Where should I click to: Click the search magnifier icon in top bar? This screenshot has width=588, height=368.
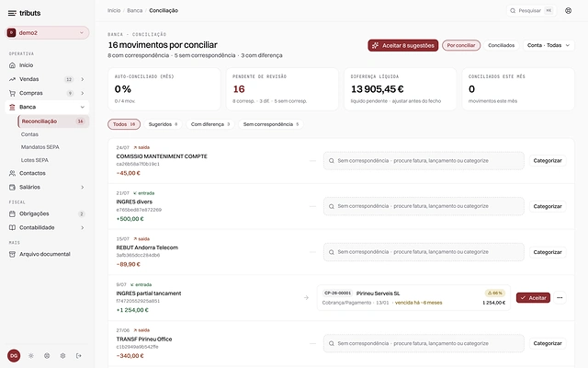(513, 10)
